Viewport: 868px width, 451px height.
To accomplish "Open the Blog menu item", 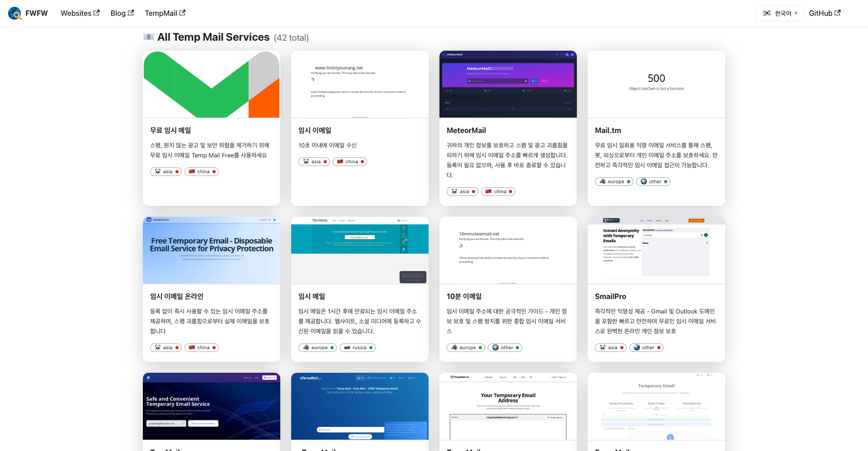I will click(x=118, y=13).
